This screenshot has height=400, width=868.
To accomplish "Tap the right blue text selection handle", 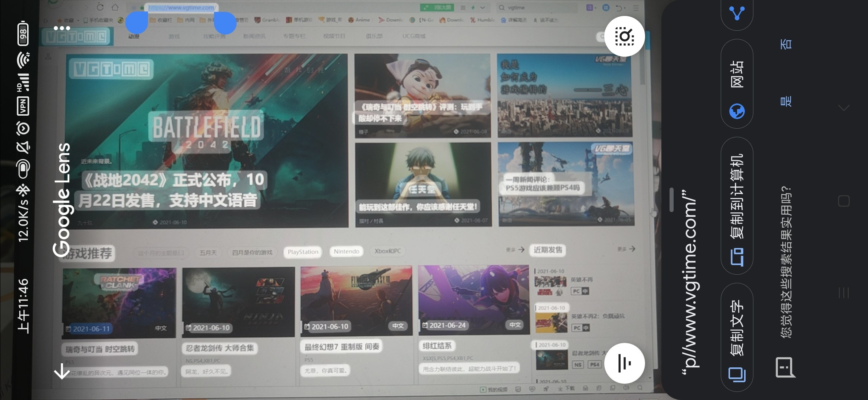I will 225,23.
